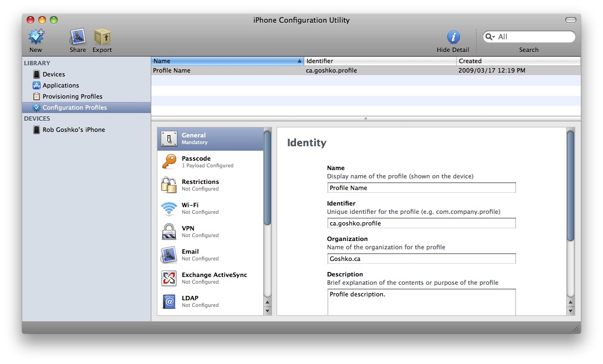Sort by the Name column header
Image resolution: width=603 pixels, height=364 pixels.
228,61
